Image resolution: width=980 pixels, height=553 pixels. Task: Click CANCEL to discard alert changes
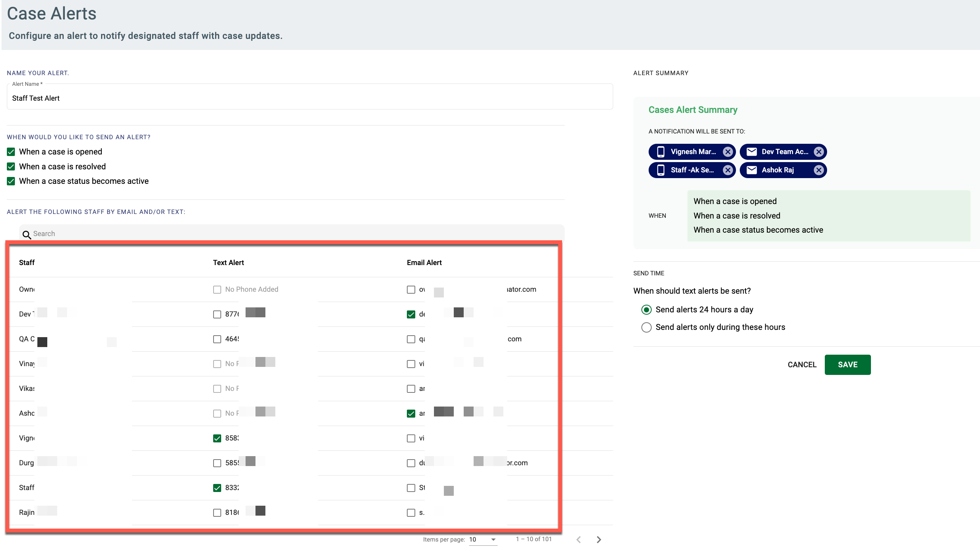[802, 365]
